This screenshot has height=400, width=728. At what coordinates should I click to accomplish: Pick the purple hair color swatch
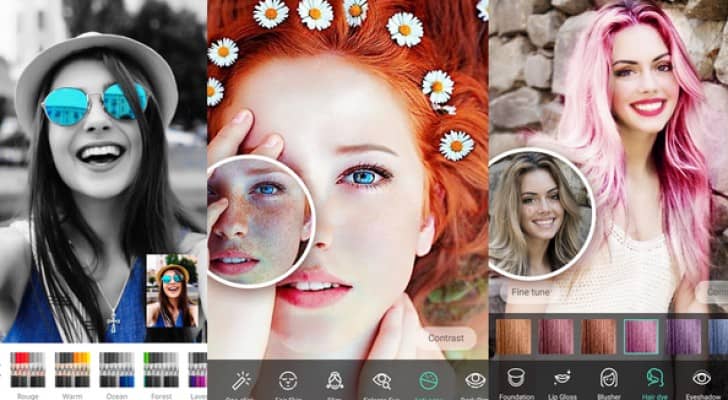point(683,337)
